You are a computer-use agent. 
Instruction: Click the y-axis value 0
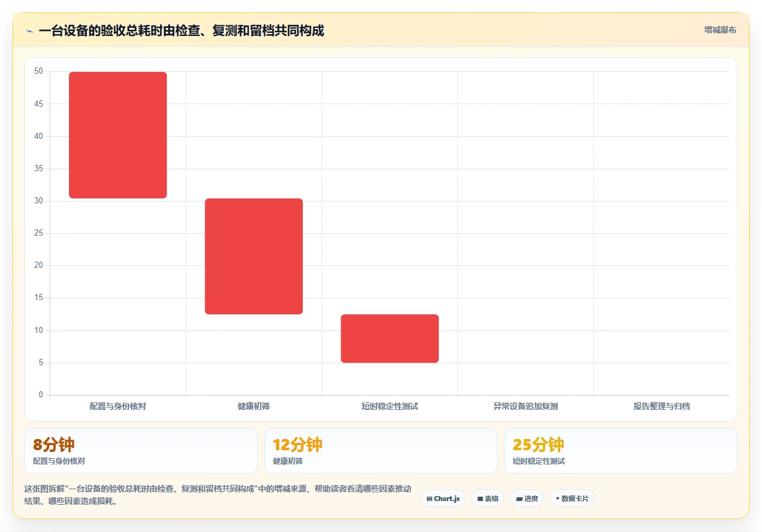pos(41,395)
